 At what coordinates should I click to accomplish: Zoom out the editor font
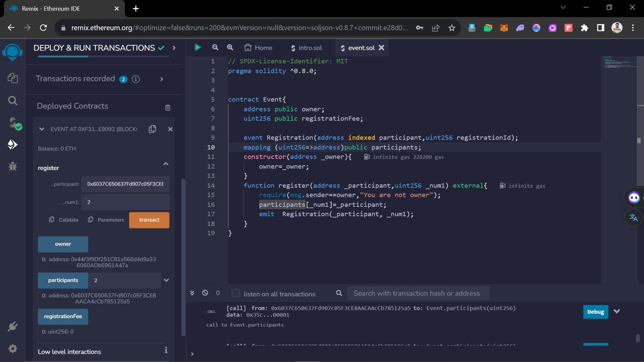pyautogui.click(x=215, y=48)
